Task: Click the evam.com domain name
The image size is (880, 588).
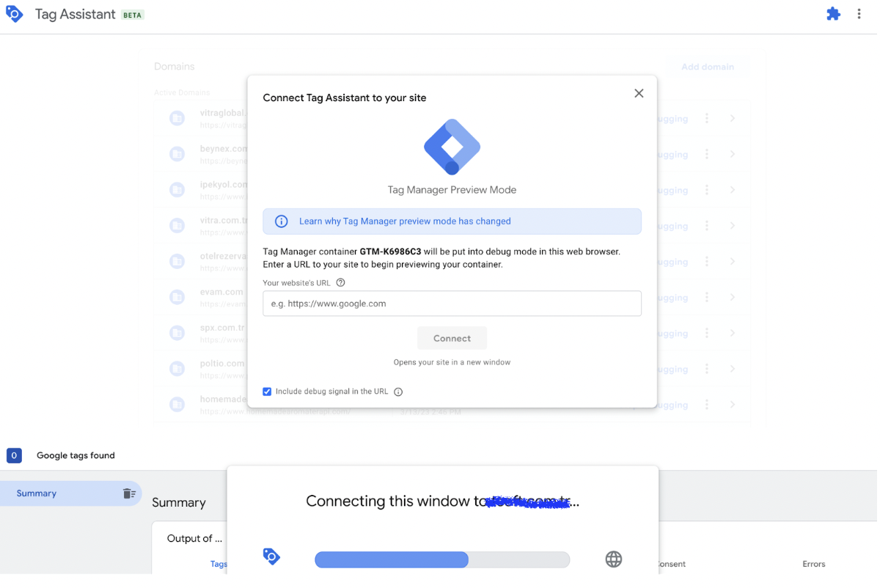Action: coord(221,292)
